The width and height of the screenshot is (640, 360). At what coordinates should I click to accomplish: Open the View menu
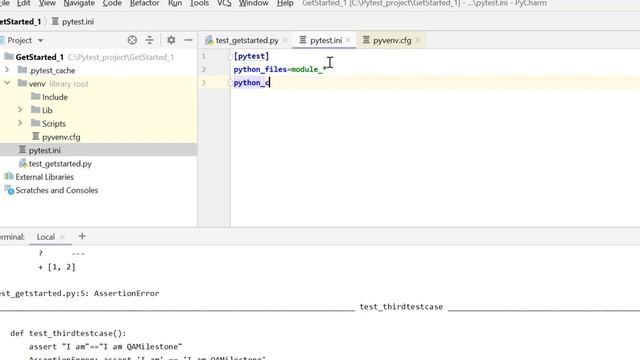pyautogui.click(x=47, y=3)
